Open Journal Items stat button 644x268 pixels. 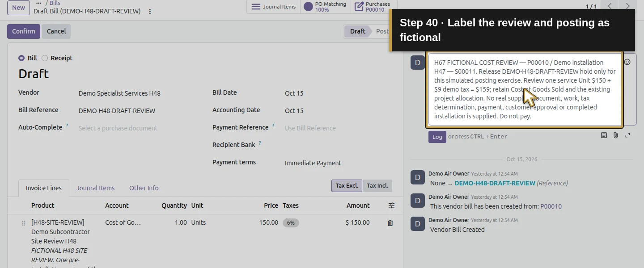coord(273,7)
